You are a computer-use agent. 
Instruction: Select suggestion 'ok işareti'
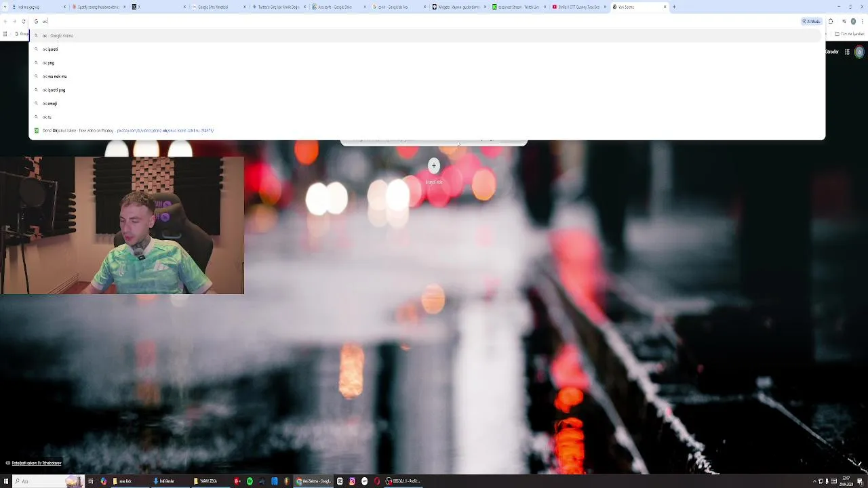[427, 49]
